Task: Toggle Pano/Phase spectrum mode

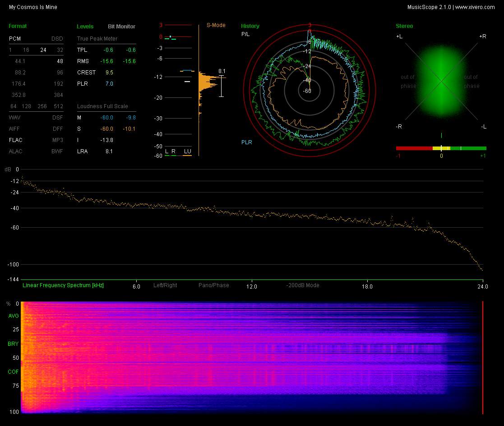Action: (213, 285)
